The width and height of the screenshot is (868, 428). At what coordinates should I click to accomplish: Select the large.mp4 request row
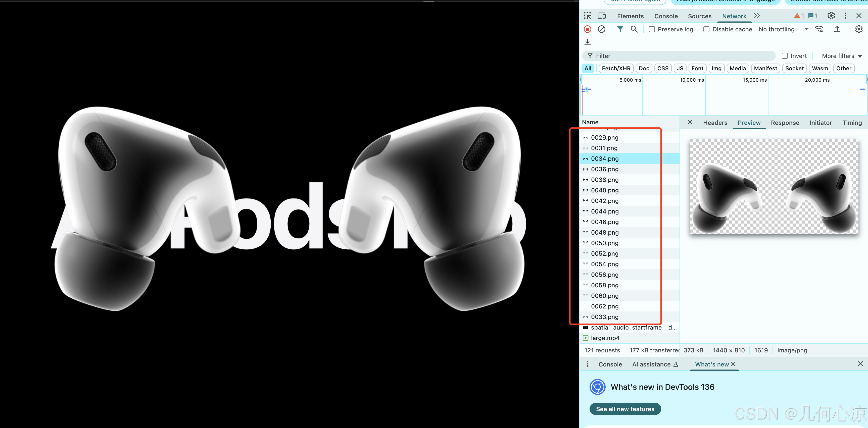pyautogui.click(x=630, y=338)
